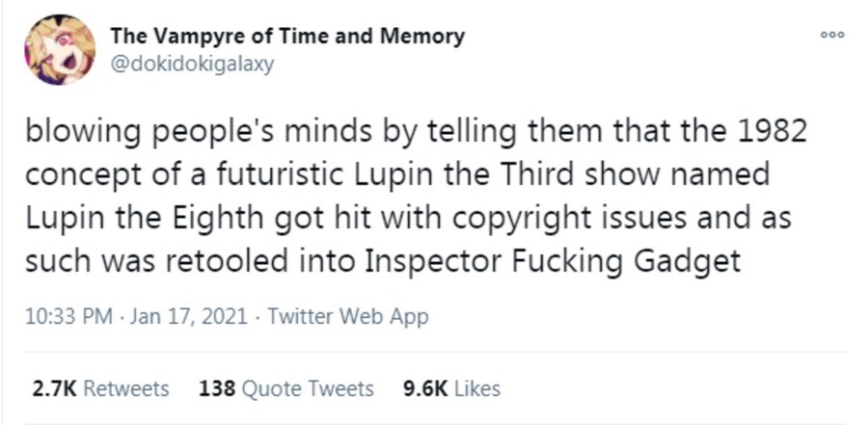This screenshot has height=425, width=868.
Task: View the 9.6K Likes list
Action: [451, 388]
